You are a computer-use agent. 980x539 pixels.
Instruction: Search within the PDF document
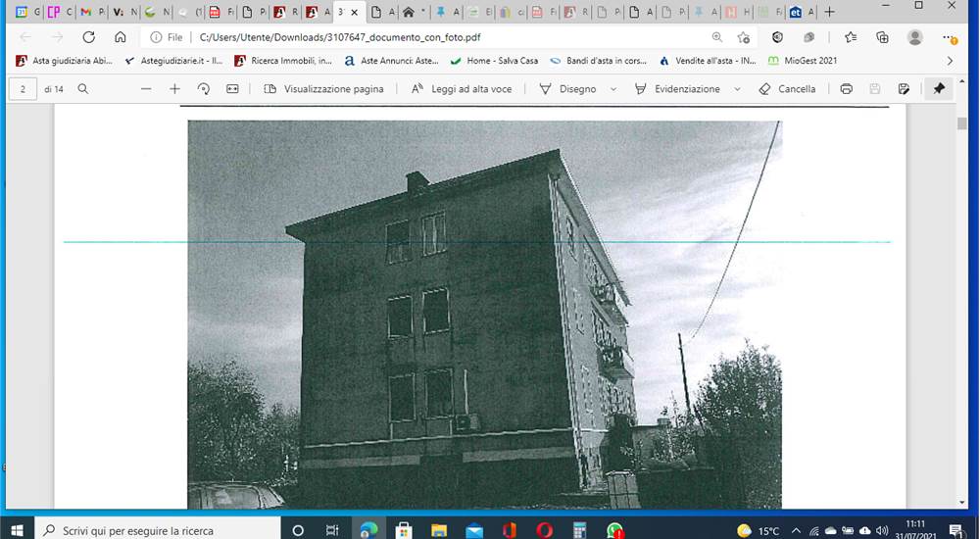[82, 89]
